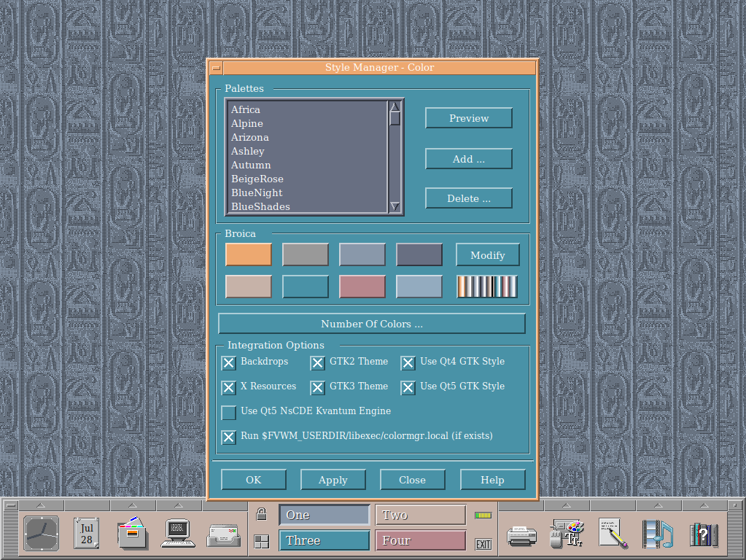Open the multimedia film and music icon
This screenshot has height=560, width=746.
[658, 533]
